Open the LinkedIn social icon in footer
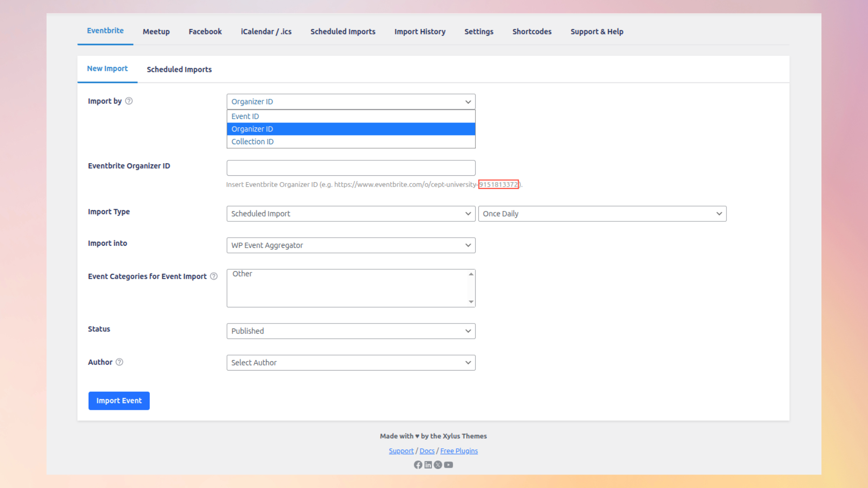The image size is (868, 488). pos(428,465)
